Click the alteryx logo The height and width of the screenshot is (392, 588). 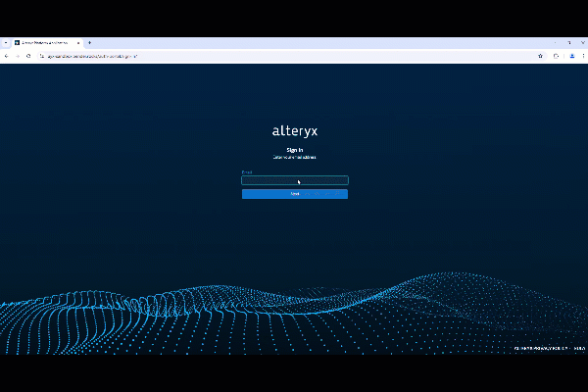(295, 131)
